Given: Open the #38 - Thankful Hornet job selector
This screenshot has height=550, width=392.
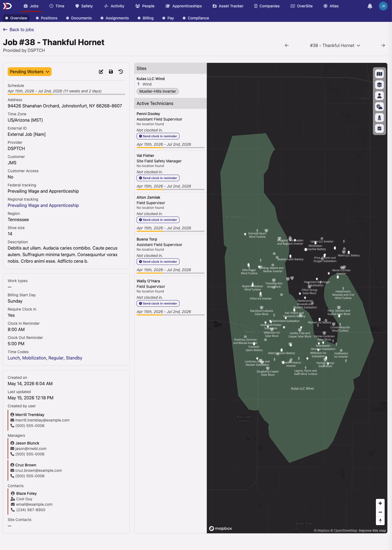Looking at the screenshot, I should 335,45.
